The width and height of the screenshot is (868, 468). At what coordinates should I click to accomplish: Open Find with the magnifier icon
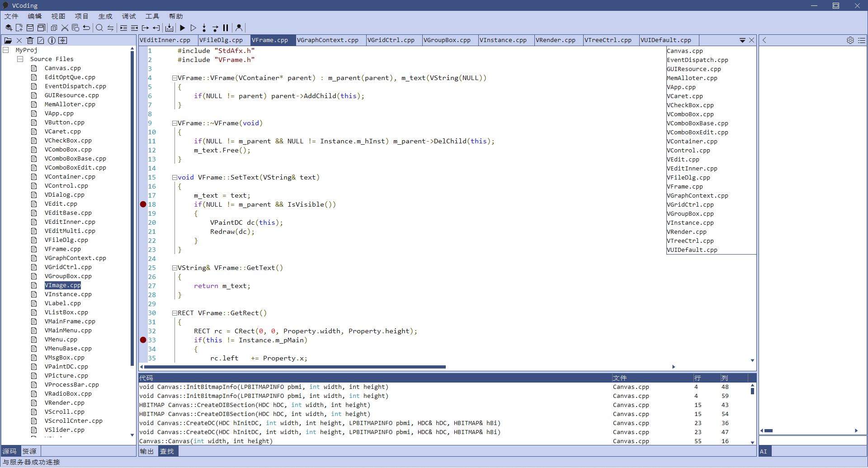click(x=99, y=28)
